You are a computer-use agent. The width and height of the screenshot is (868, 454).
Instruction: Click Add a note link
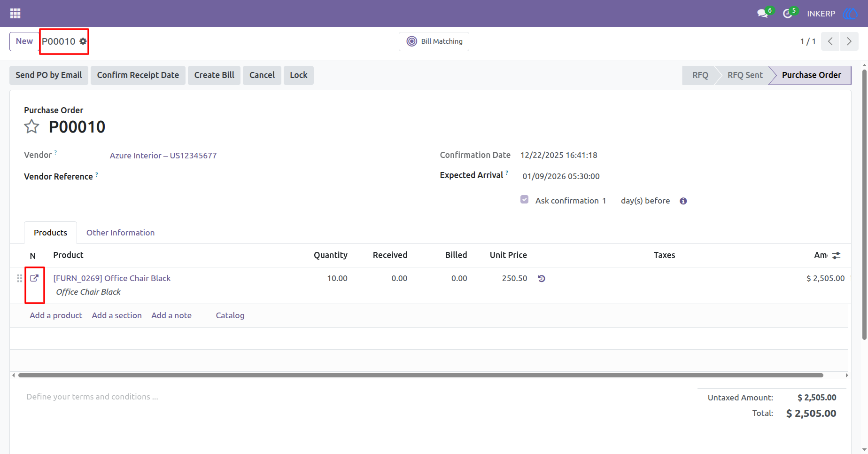(171, 315)
